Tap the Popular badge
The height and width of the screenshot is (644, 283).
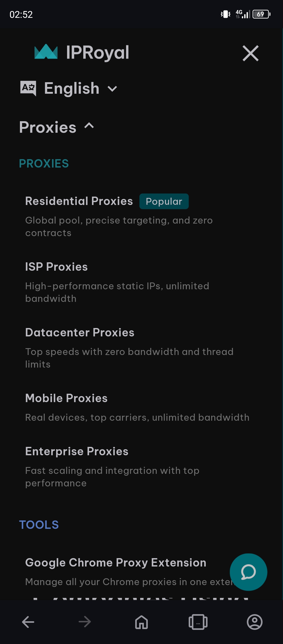[164, 201]
